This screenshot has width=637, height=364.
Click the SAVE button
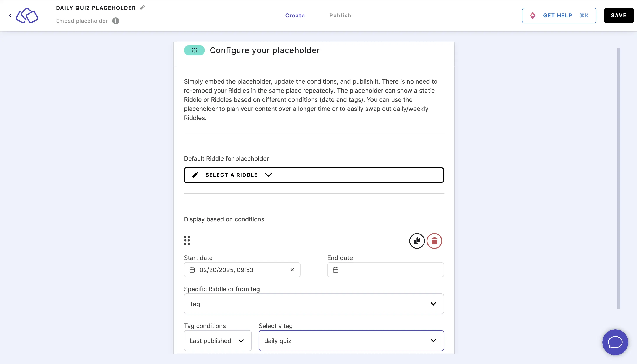pos(619,15)
